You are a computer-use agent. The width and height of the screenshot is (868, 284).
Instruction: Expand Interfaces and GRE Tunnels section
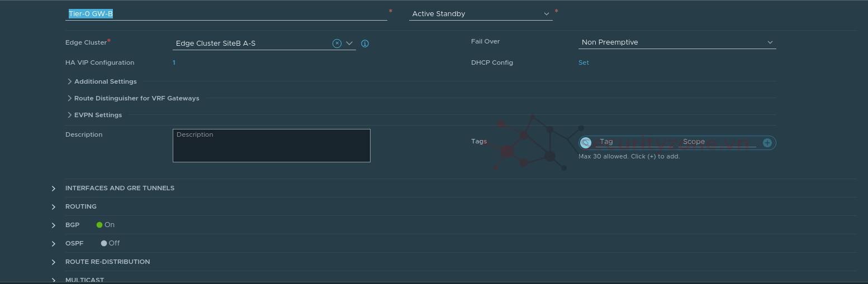pyautogui.click(x=120, y=188)
